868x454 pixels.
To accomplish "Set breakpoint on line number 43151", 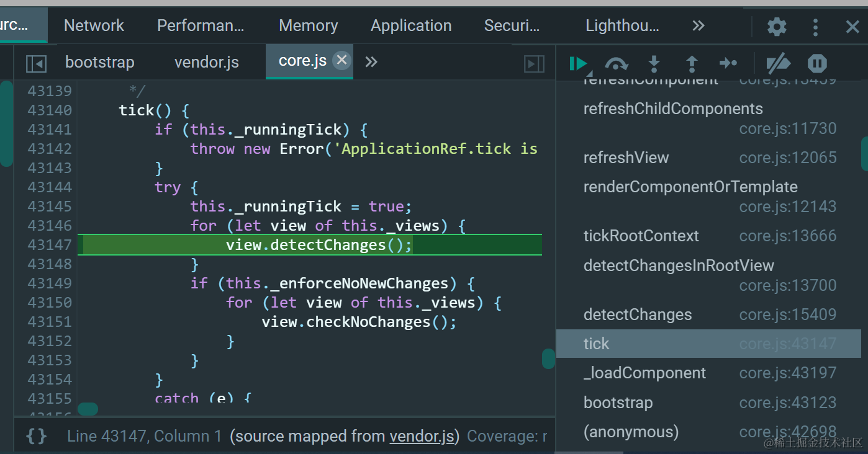I will pyautogui.click(x=50, y=322).
